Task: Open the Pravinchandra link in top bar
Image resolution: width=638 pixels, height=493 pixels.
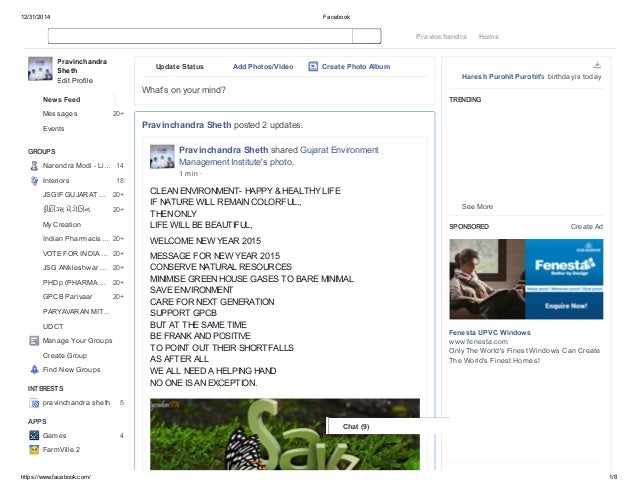Action: [441, 37]
